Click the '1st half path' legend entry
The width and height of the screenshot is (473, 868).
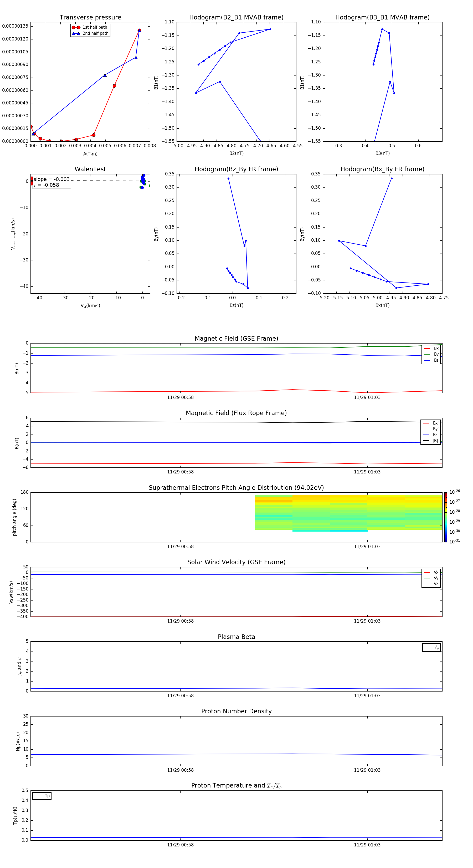[90, 27]
